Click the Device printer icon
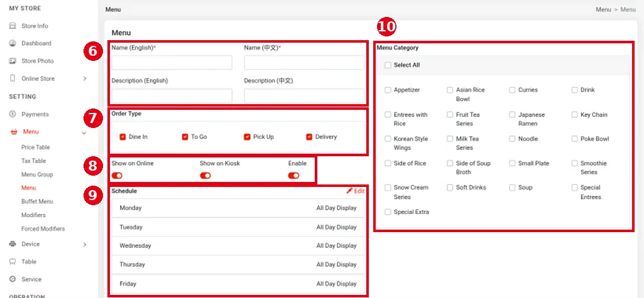The image size is (644, 298). point(13,244)
